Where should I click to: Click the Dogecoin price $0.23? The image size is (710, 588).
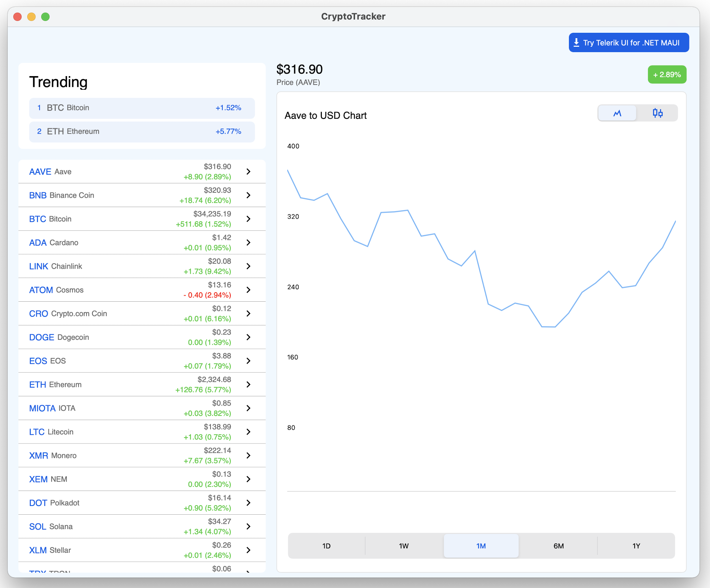pyautogui.click(x=222, y=332)
